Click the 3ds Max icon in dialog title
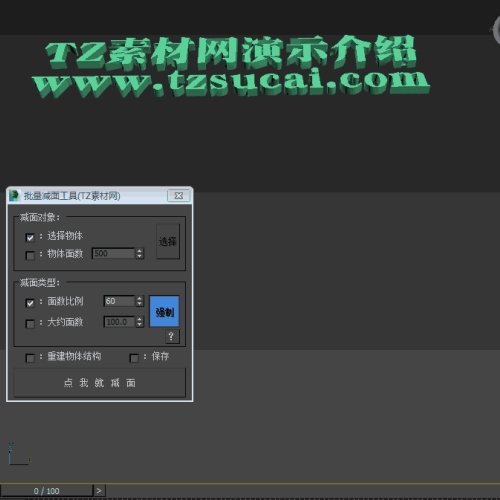Image resolution: width=500 pixels, height=500 pixels. pyautogui.click(x=14, y=196)
